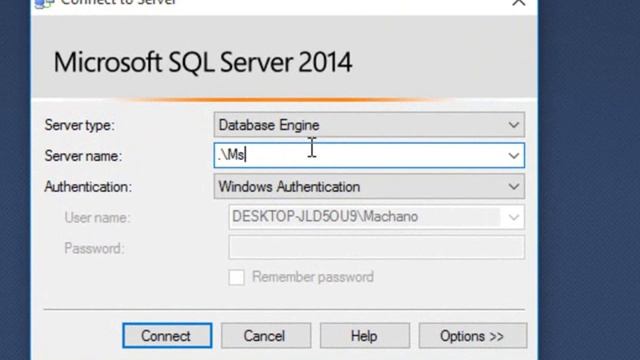Click the User name label

click(x=97, y=218)
